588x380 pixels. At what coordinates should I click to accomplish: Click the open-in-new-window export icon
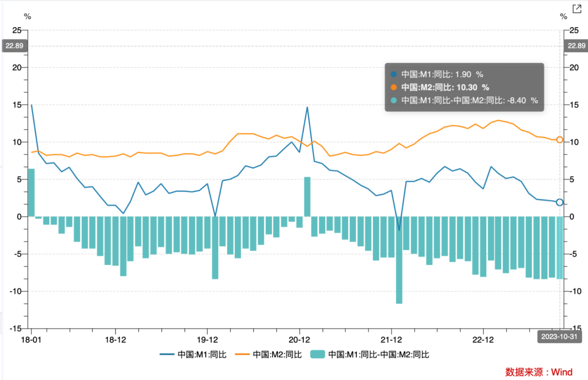pos(577,9)
